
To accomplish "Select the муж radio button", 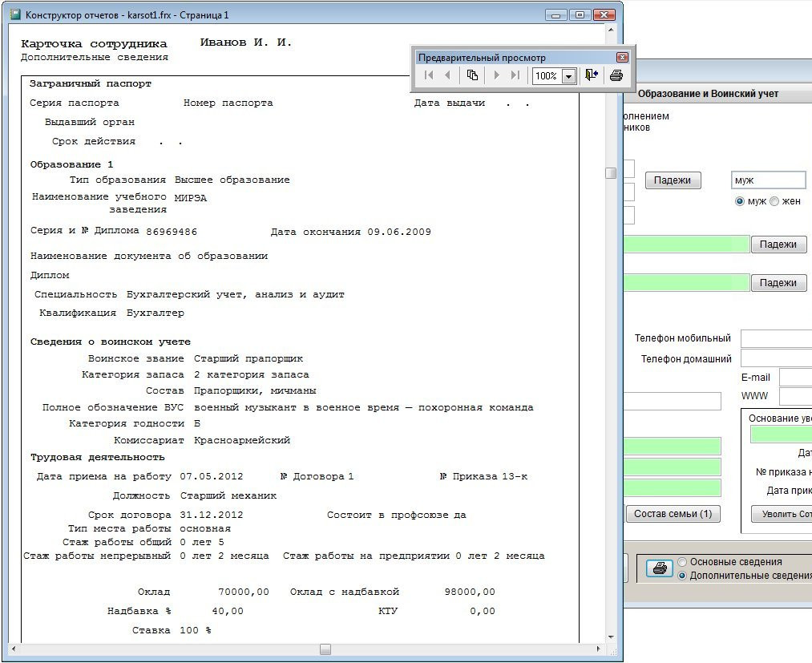I will [x=739, y=201].
